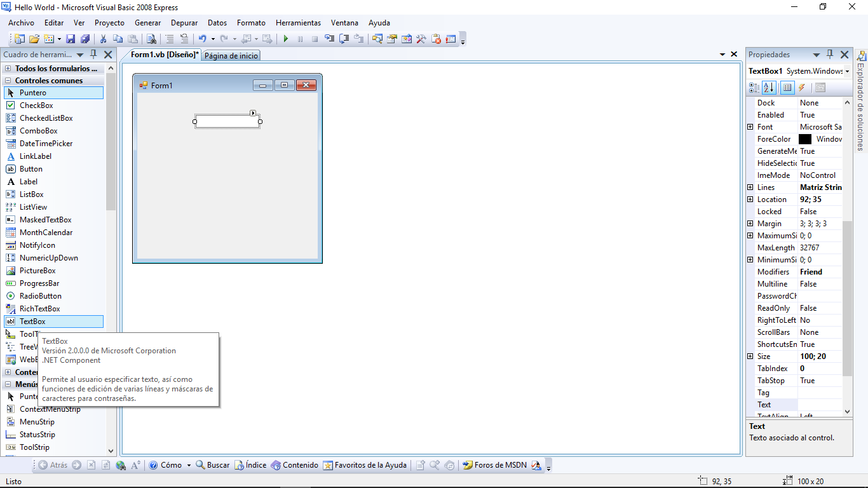
Task: Collapse the Menús toolbox section
Action: tap(8, 384)
